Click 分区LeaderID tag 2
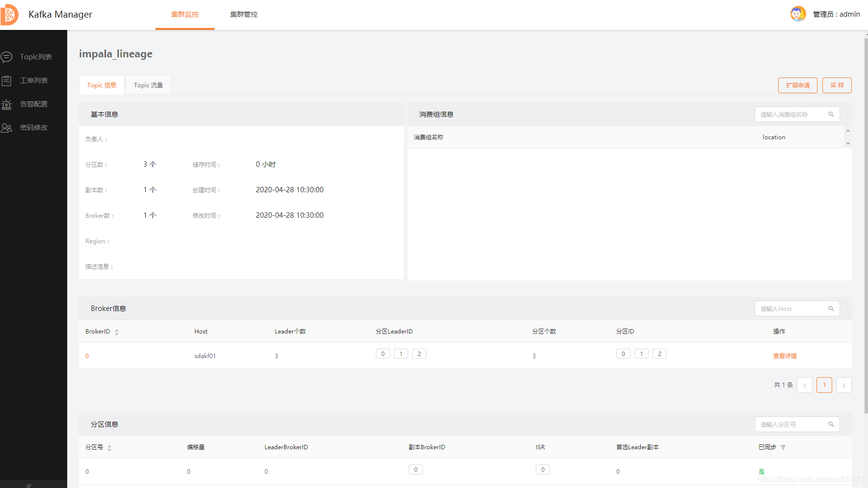The width and height of the screenshot is (868, 488). [419, 354]
